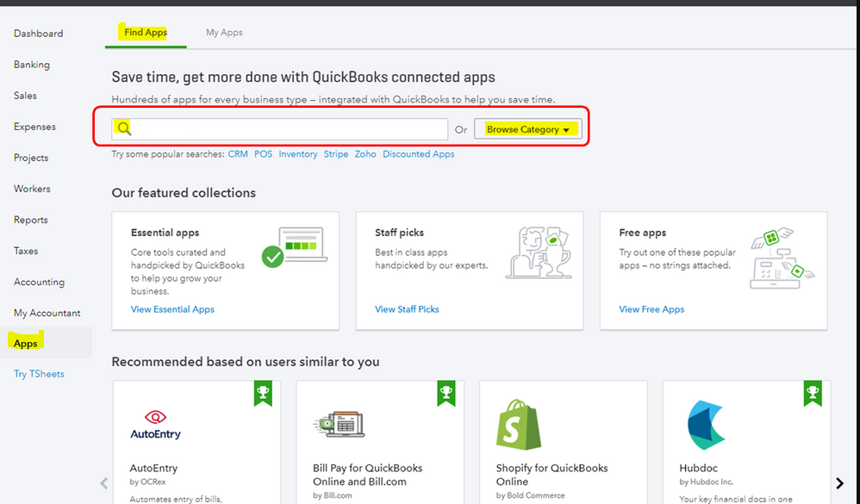
Task: Click the magnifying glass search icon
Action: click(x=125, y=129)
